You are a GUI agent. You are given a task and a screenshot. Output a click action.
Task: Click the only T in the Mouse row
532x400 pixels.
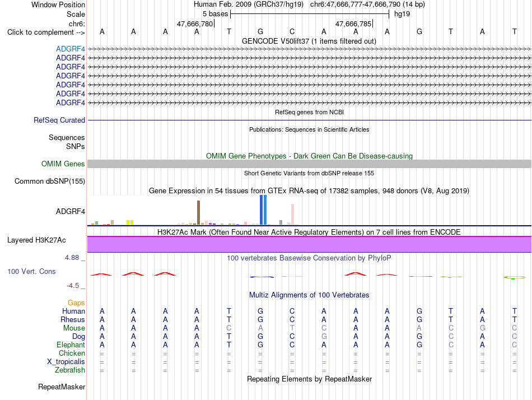292,328
